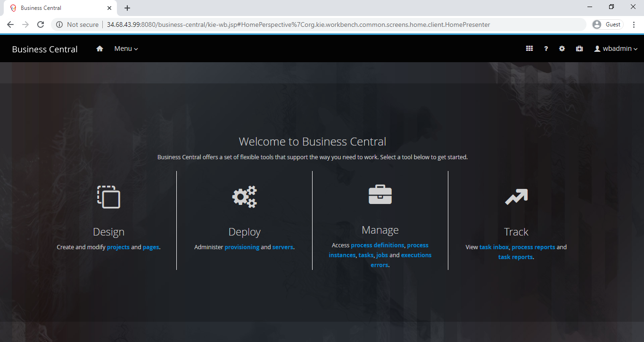Click the Design overlapping squares icon
This screenshot has width=644, height=342.
point(109,197)
